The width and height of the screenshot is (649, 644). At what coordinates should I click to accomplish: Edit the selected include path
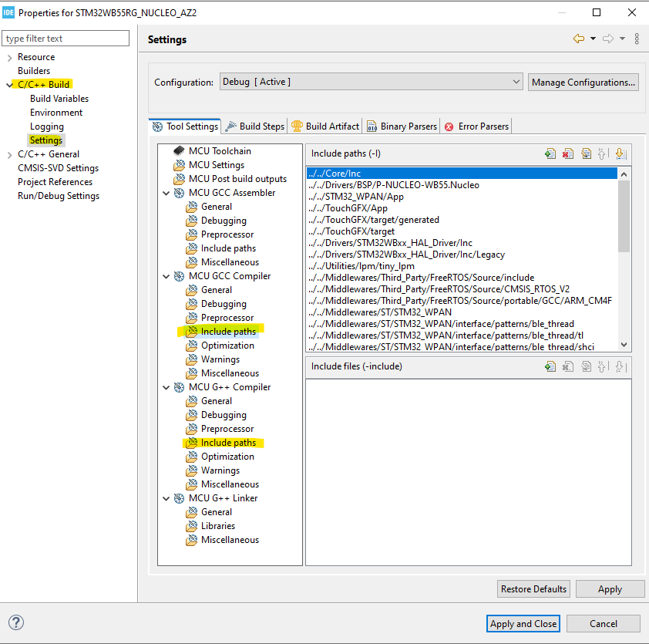point(586,154)
